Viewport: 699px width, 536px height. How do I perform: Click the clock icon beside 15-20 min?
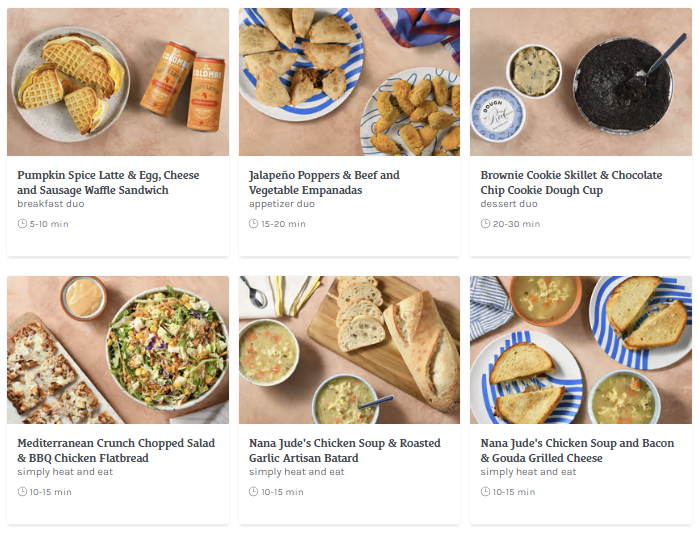coord(254,224)
